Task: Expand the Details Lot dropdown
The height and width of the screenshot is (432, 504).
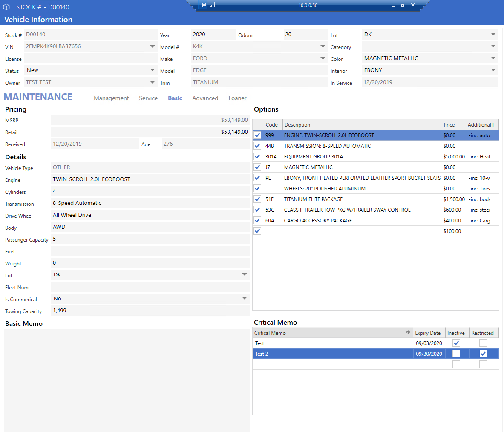Action: point(245,274)
